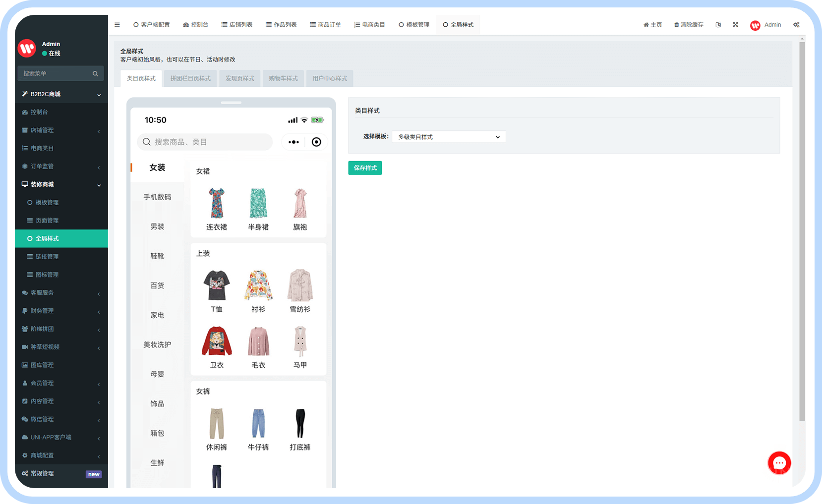
Task: Open 主页 home link in top bar
Action: [652, 25]
